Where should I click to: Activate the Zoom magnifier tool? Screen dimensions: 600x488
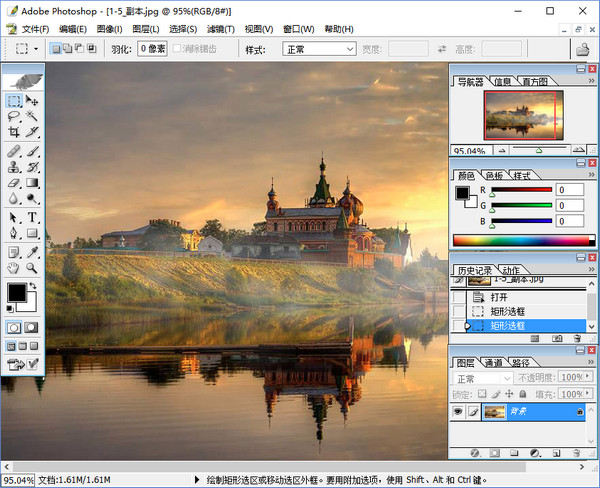pos(32,268)
